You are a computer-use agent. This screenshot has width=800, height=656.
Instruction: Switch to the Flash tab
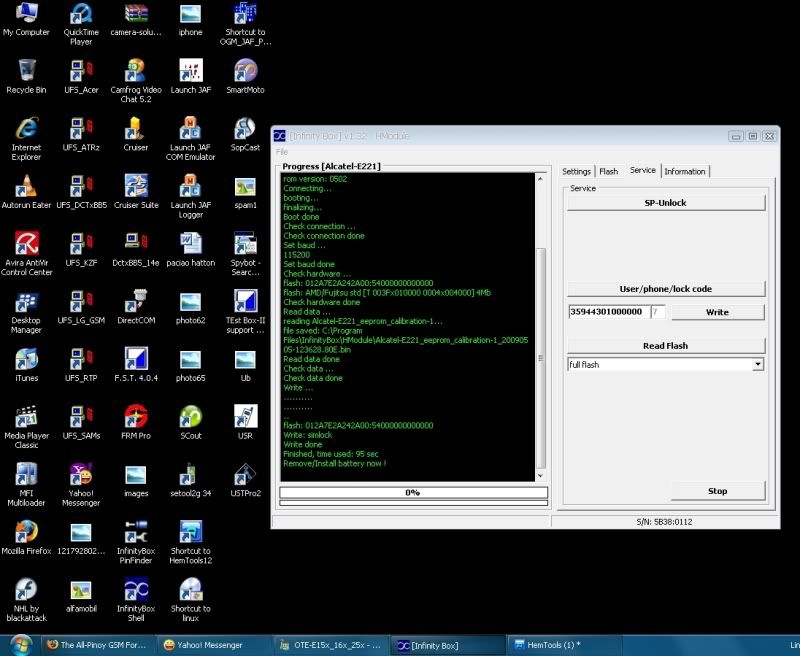(x=609, y=172)
